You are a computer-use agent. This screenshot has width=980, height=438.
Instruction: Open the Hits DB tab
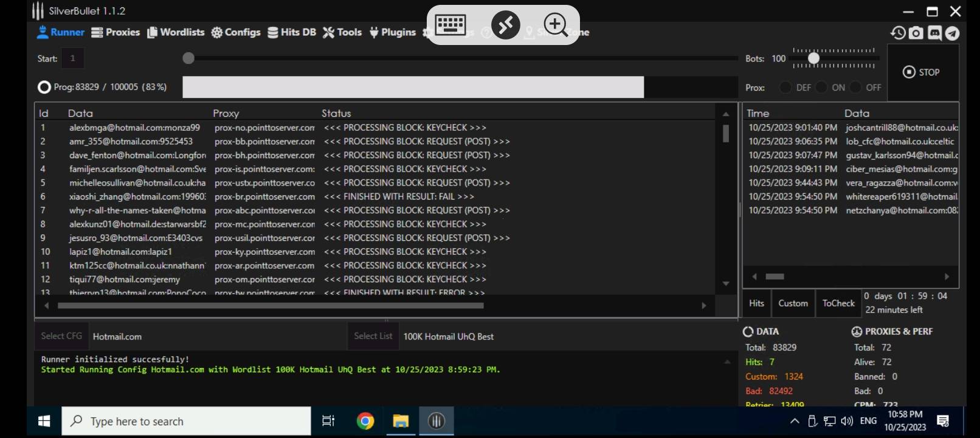pyautogui.click(x=292, y=32)
